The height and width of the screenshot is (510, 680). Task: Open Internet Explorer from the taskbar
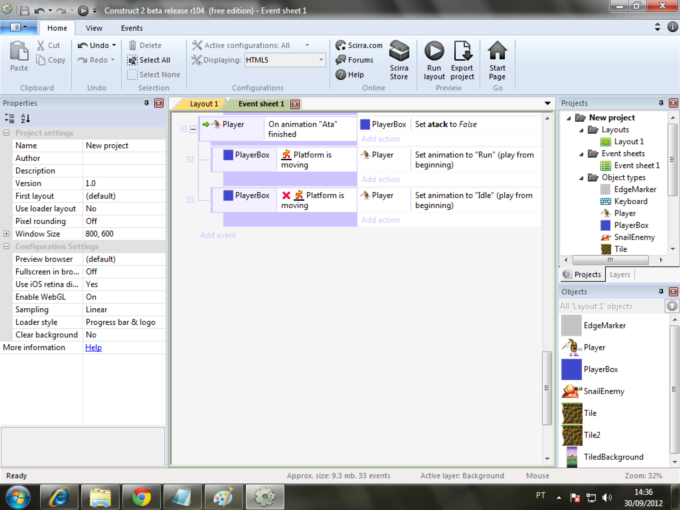click(x=59, y=497)
